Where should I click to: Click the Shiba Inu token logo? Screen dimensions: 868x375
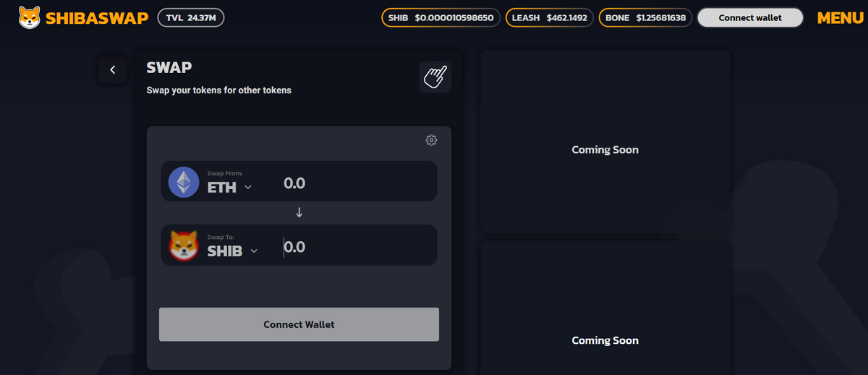[x=184, y=245]
